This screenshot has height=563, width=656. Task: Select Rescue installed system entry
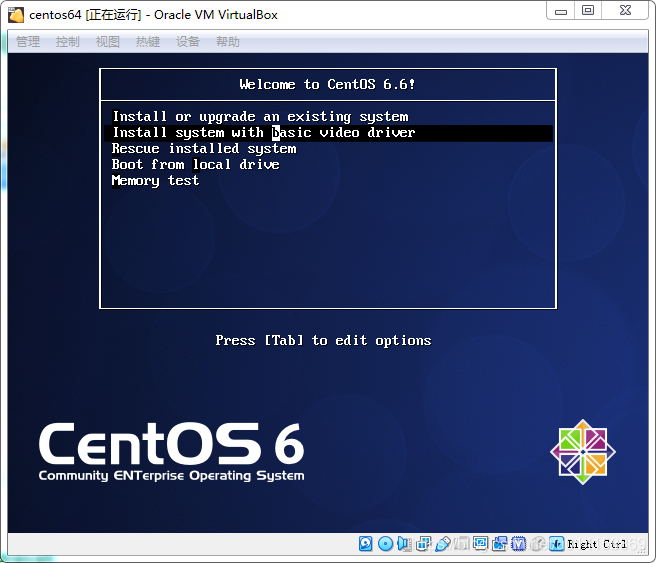point(328,148)
